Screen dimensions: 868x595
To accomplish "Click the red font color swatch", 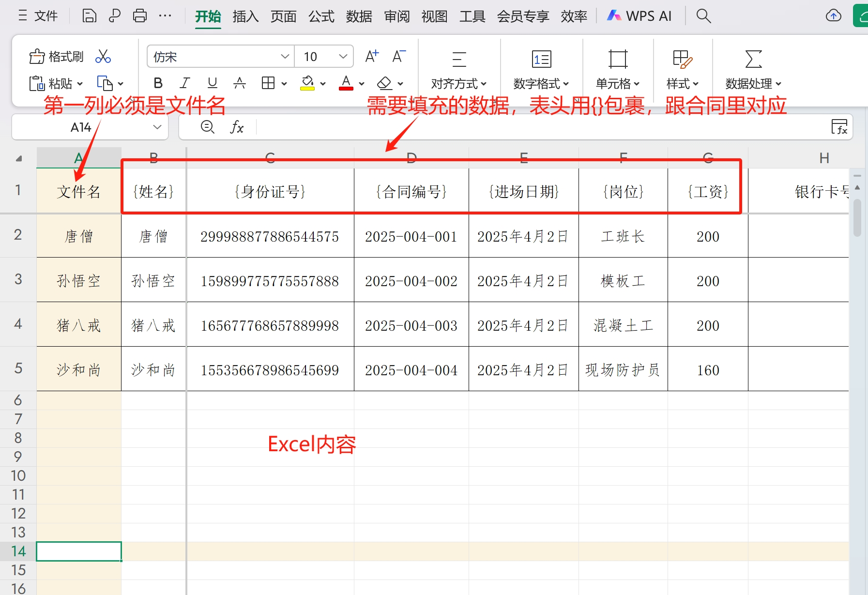I will point(346,83).
